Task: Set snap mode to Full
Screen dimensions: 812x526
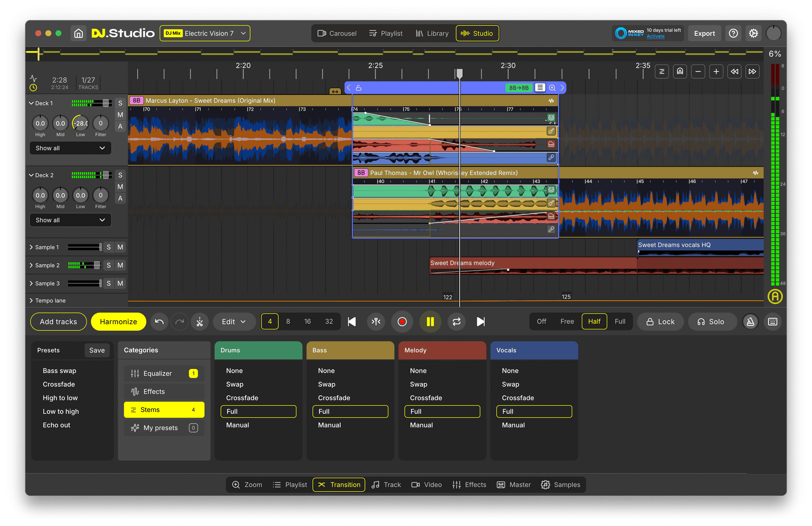Action: point(620,322)
